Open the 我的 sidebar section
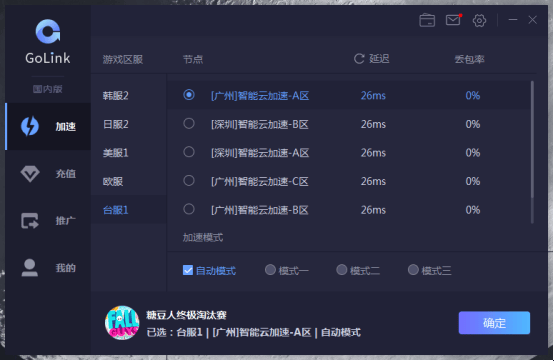 click(48, 268)
